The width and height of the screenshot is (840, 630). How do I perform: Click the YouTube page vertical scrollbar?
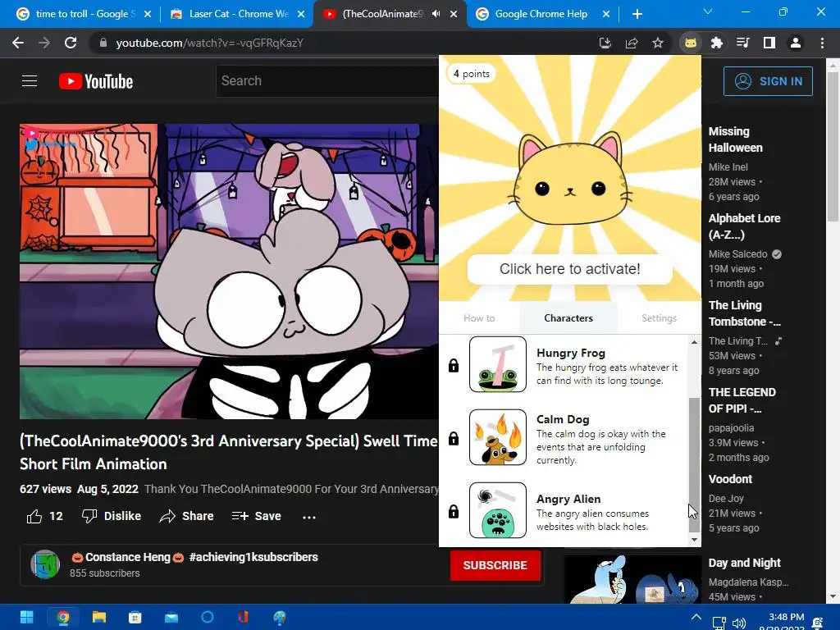click(x=833, y=147)
